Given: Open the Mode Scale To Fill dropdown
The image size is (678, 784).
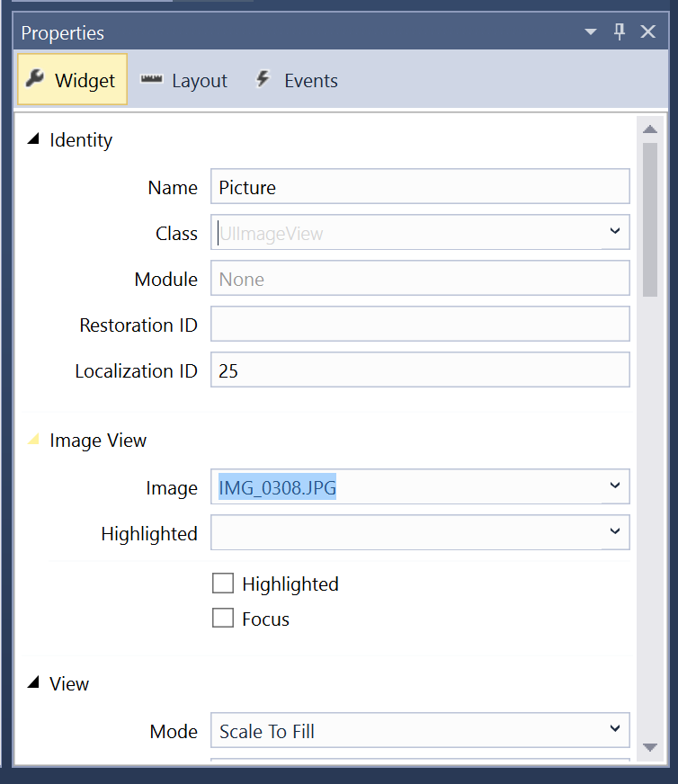Looking at the screenshot, I should coord(615,729).
